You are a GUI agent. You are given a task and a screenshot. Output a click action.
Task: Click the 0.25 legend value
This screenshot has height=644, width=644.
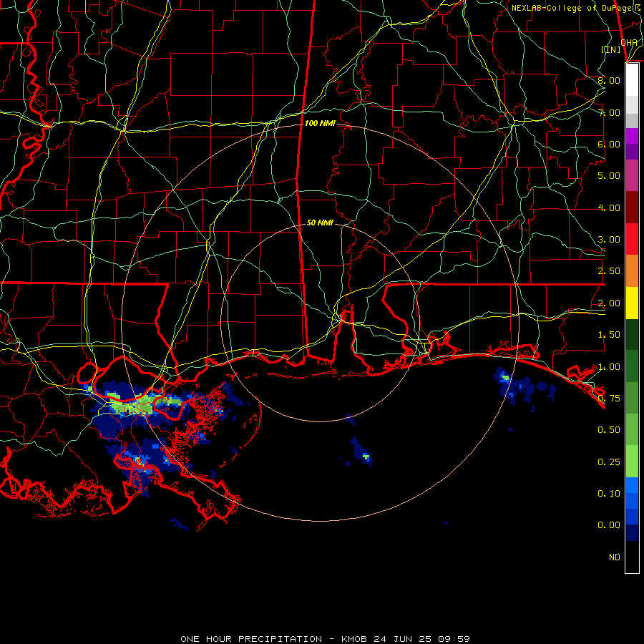click(609, 462)
